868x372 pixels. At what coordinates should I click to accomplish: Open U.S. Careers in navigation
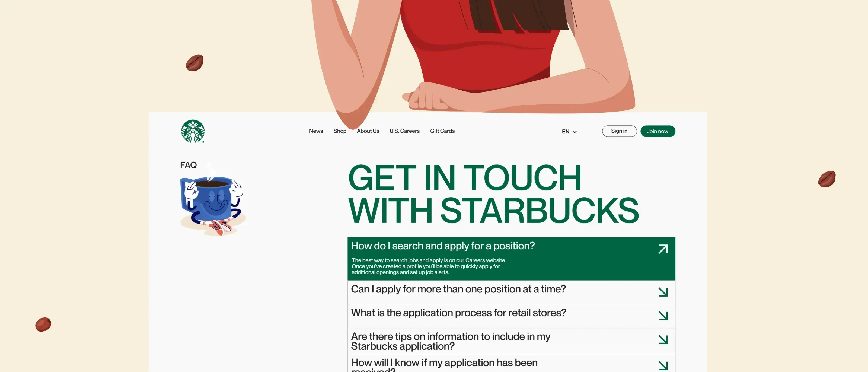tap(404, 131)
